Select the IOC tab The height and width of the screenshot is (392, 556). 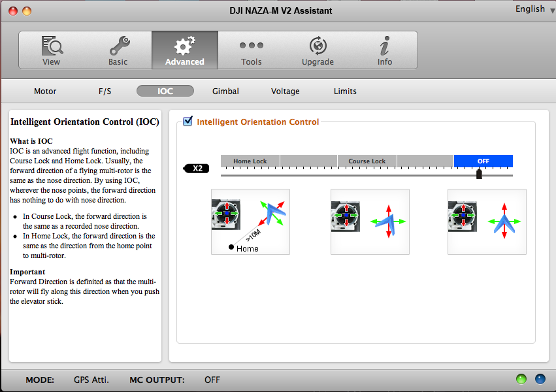click(165, 91)
